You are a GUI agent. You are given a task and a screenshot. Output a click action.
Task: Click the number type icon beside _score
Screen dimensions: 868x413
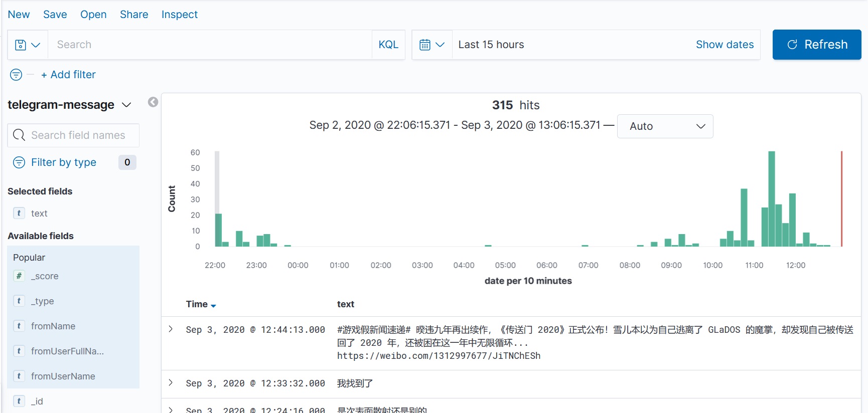click(x=19, y=276)
